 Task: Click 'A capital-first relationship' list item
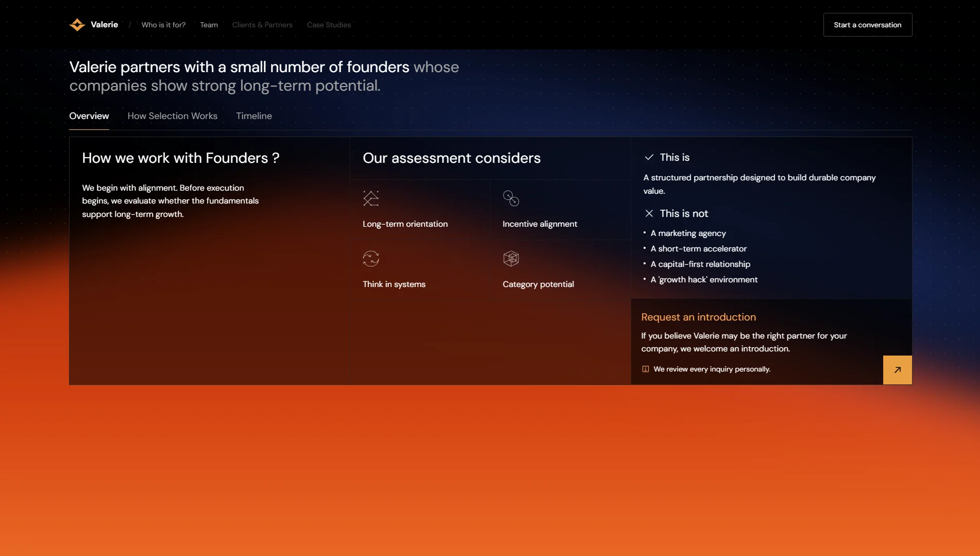pos(701,264)
